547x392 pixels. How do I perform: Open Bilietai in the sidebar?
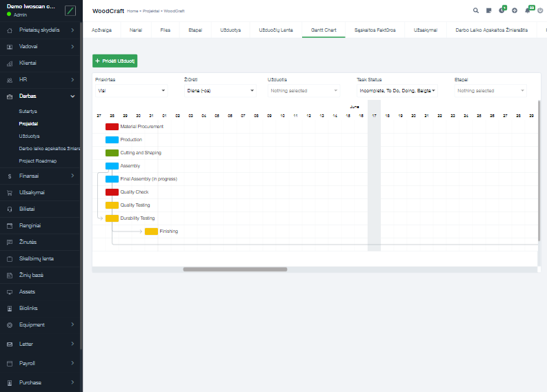28,209
